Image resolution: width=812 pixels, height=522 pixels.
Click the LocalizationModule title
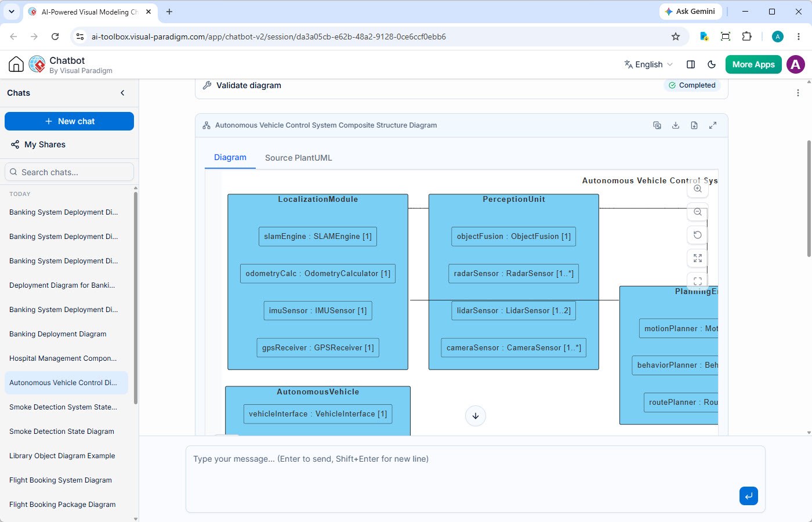318,200
